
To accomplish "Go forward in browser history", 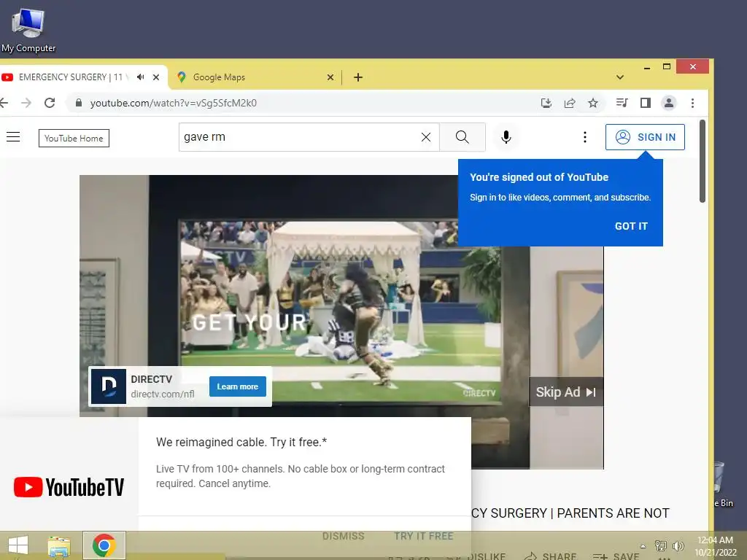I will (x=26, y=103).
